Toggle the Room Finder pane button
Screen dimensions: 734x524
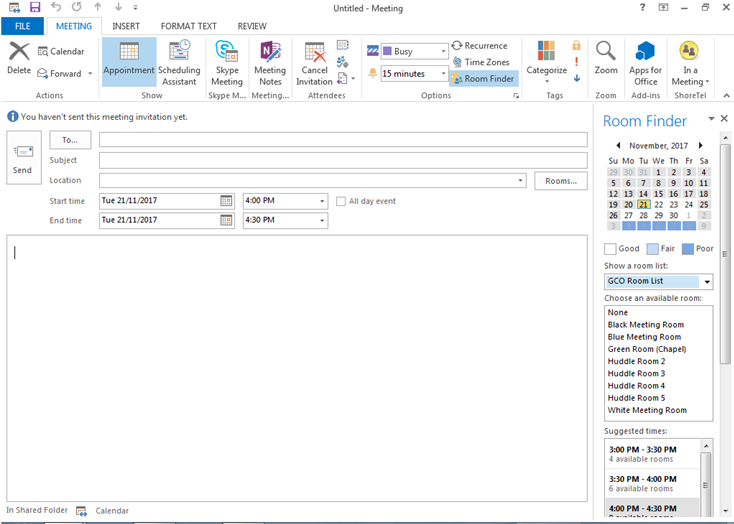point(484,79)
